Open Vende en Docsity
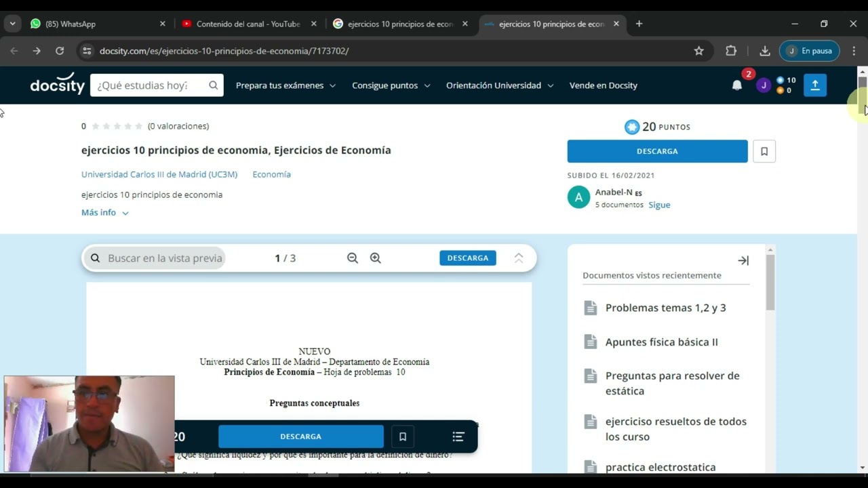Screen dimensions: 868x488 pyautogui.click(x=604, y=85)
